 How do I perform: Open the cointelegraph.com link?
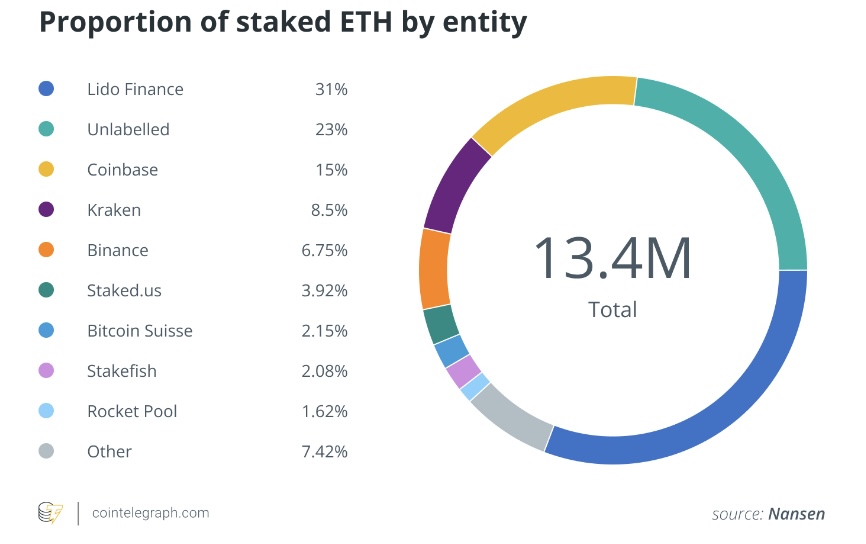[x=150, y=513]
